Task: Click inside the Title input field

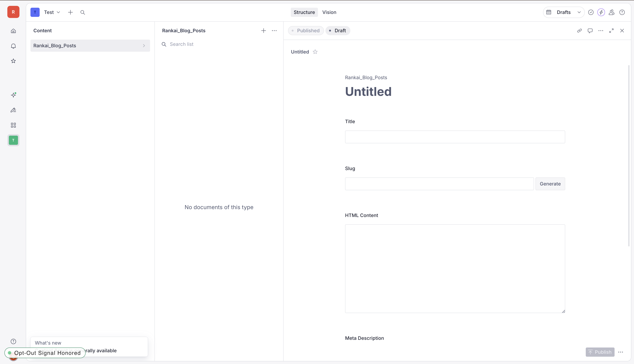Action: (454, 137)
